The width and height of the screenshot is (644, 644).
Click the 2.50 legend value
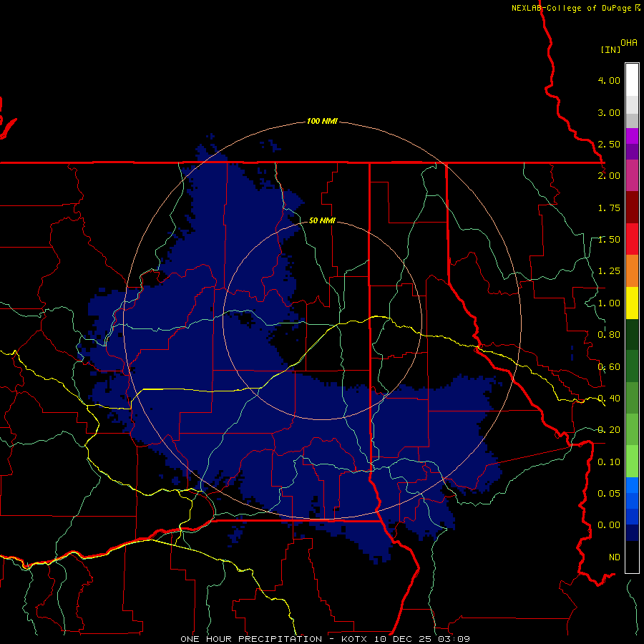click(x=609, y=144)
